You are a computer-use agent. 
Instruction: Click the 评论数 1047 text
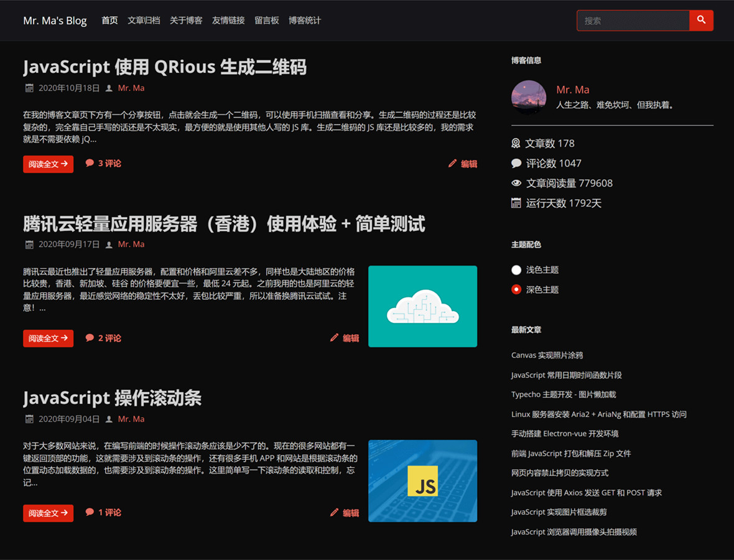(x=554, y=163)
